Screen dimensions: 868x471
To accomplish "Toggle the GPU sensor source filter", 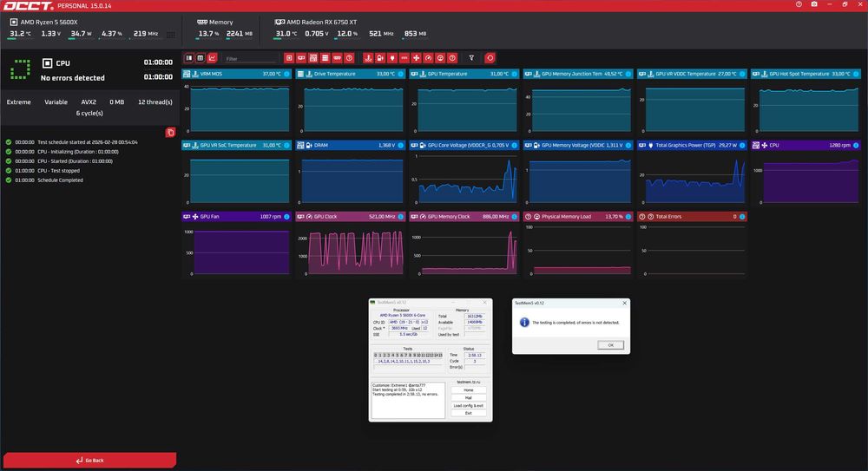I will (x=301, y=58).
